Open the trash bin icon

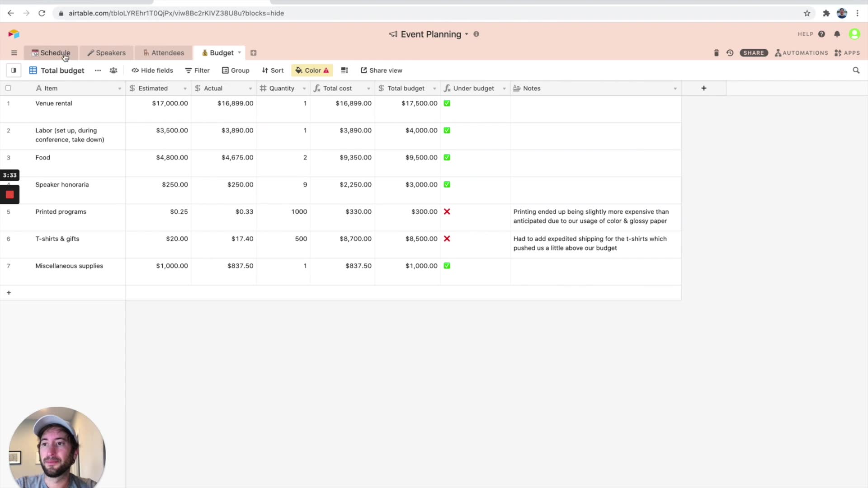716,53
